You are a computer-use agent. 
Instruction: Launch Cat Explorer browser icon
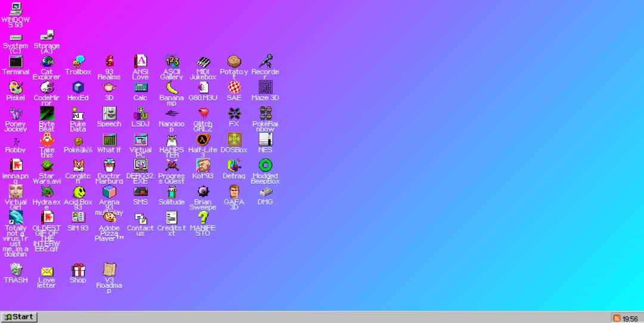[x=47, y=61]
